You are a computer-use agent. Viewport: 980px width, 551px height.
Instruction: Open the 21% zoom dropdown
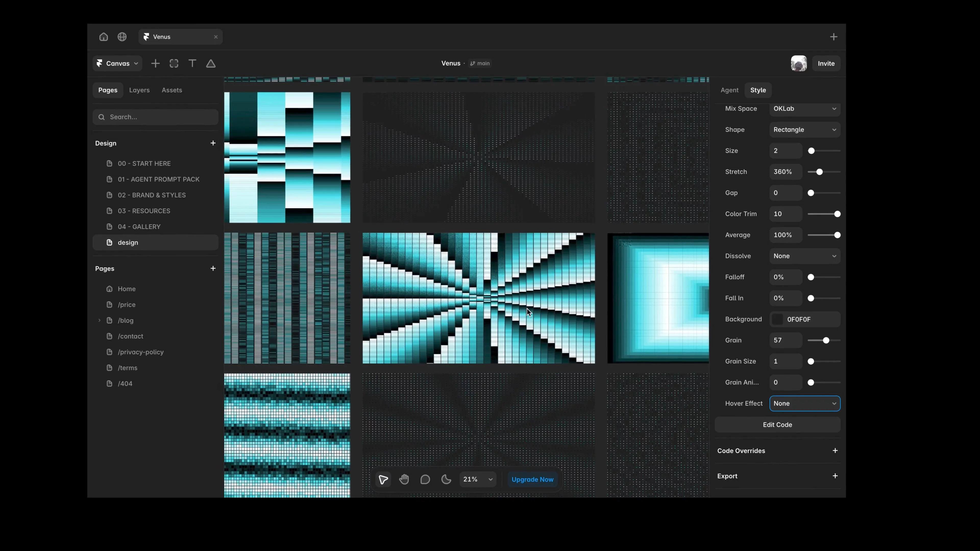pos(478,480)
